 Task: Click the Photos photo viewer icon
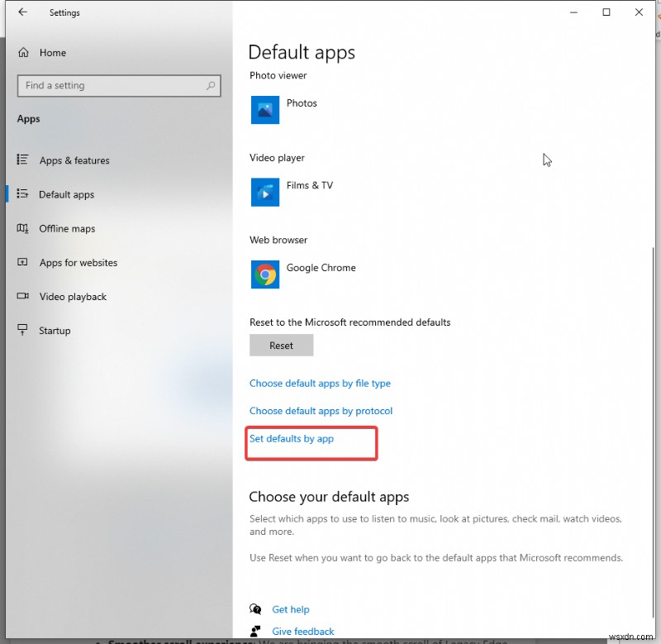tap(264, 109)
